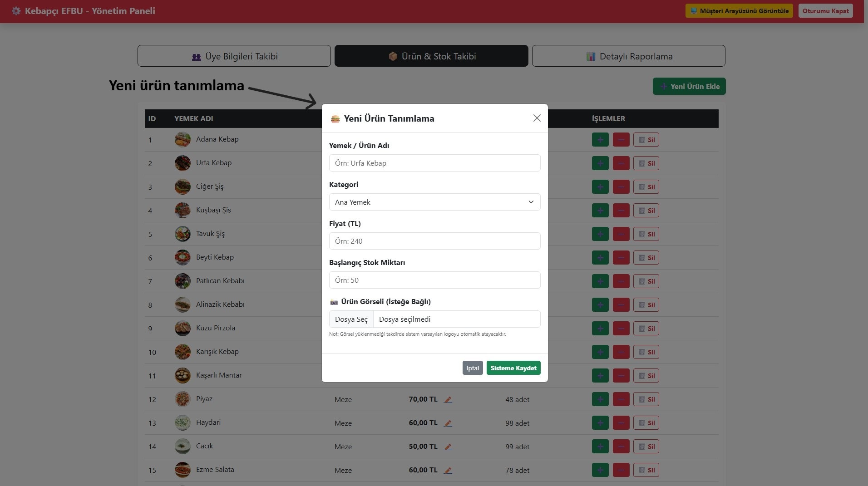The image size is (868, 486).
Task: Click minus icon in Karışık Kebap row
Action: tap(621, 352)
